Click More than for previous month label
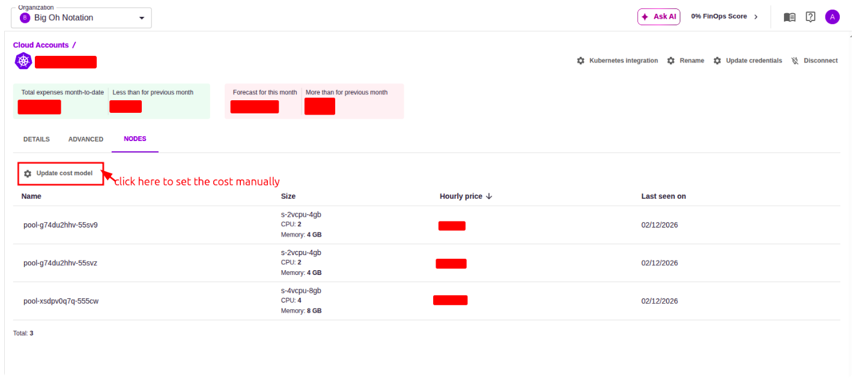This screenshot has height=383, width=868. click(347, 92)
